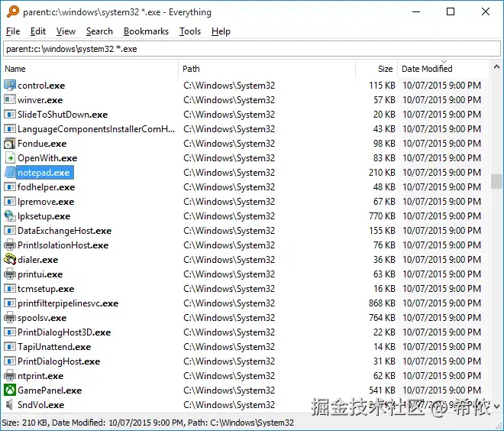Click the lpksetup.exe globe icon

tap(10, 216)
